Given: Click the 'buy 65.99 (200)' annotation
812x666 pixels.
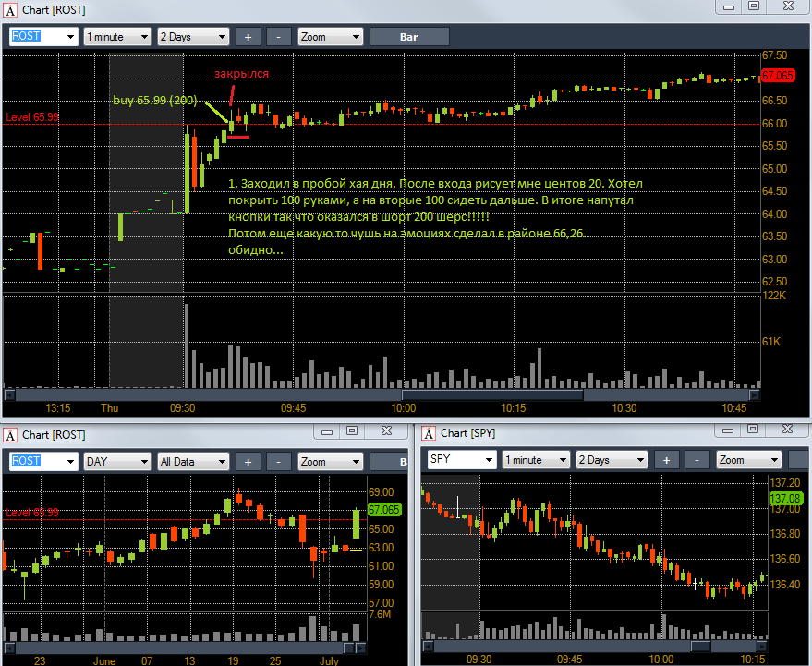Looking at the screenshot, I should [155, 101].
